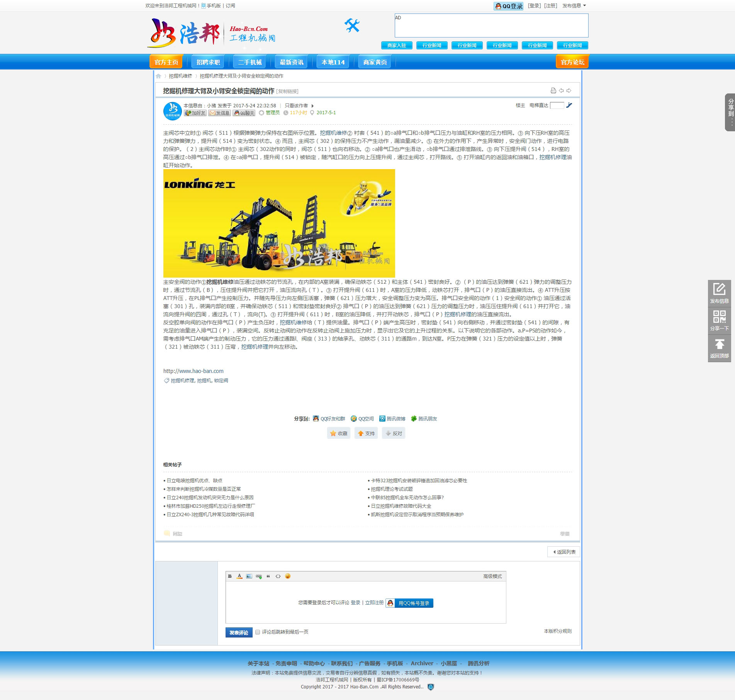Click the QQ登录 login icon button

(508, 6)
